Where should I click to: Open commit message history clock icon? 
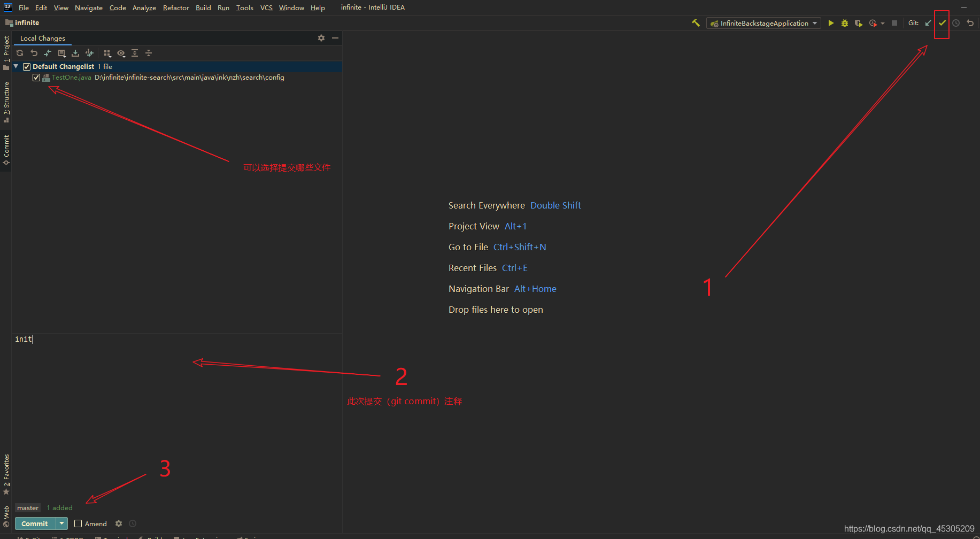(133, 523)
